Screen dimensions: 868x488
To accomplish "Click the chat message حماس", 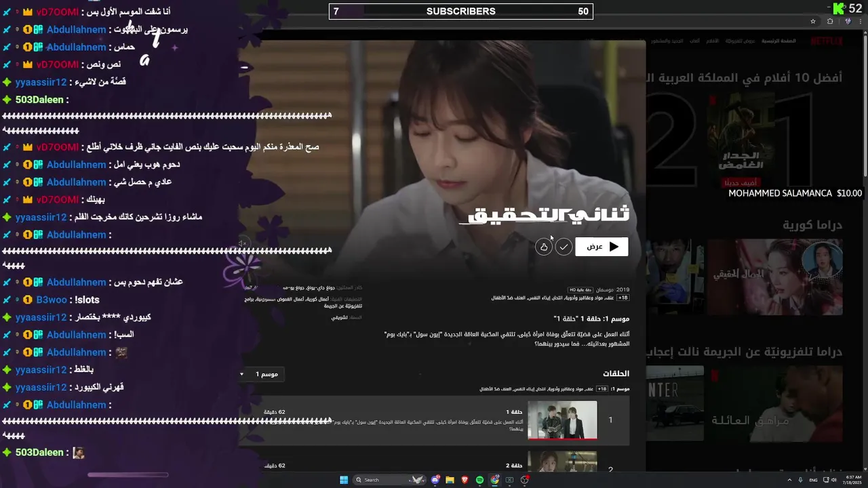I will (x=126, y=47).
